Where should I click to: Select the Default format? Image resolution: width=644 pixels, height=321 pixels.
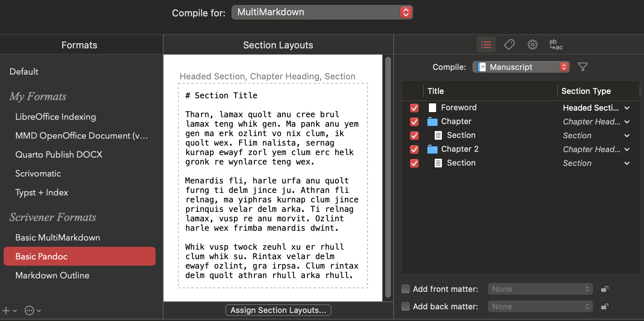click(24, 72)
